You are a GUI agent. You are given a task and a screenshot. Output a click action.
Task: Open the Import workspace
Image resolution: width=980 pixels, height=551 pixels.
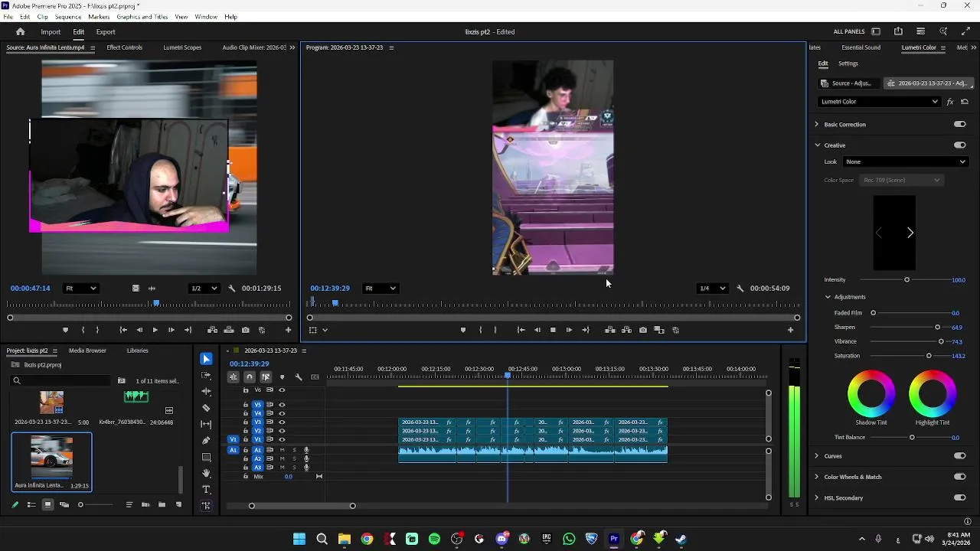coord(51,32)
